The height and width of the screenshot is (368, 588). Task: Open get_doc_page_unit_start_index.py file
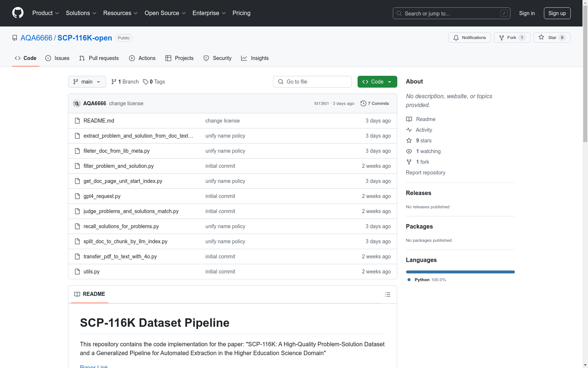(x=123, y=181)
